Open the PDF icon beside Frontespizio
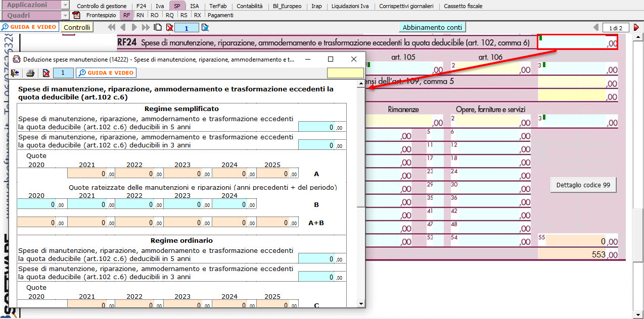Viewport: 644px width, 319px height. point(76,15)
